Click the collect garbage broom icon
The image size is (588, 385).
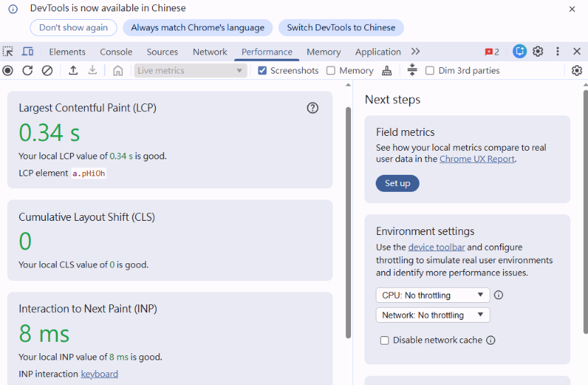pyautogui.click(x=386, y=71)
